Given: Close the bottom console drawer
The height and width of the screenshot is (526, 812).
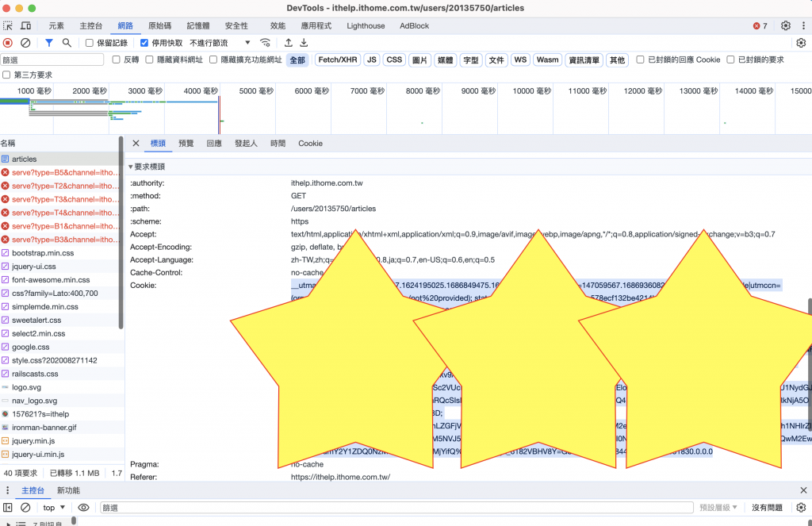Looking at the screenshot, I should pyautogui.click(x=803, y=490).
